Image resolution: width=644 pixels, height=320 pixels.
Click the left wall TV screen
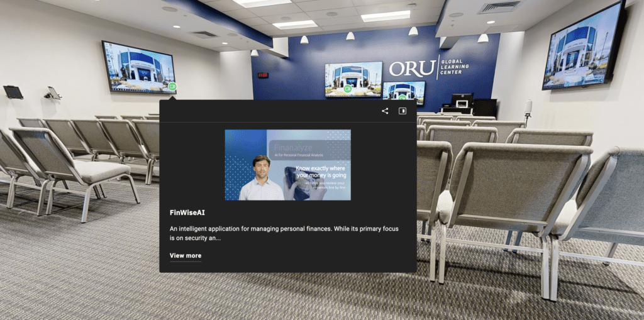point(137,67)
